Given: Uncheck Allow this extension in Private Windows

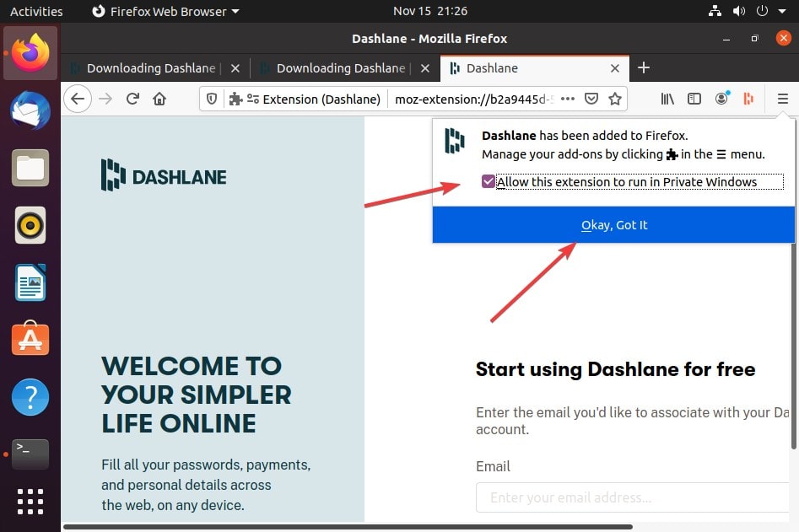Looking at the screenshot, I should coord(488,181).
